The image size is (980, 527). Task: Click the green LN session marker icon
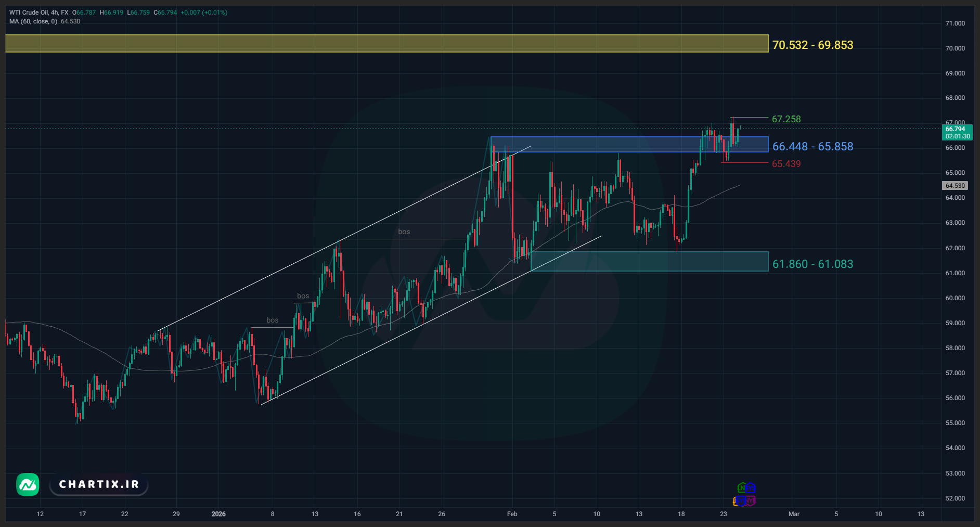pos(742,488)
